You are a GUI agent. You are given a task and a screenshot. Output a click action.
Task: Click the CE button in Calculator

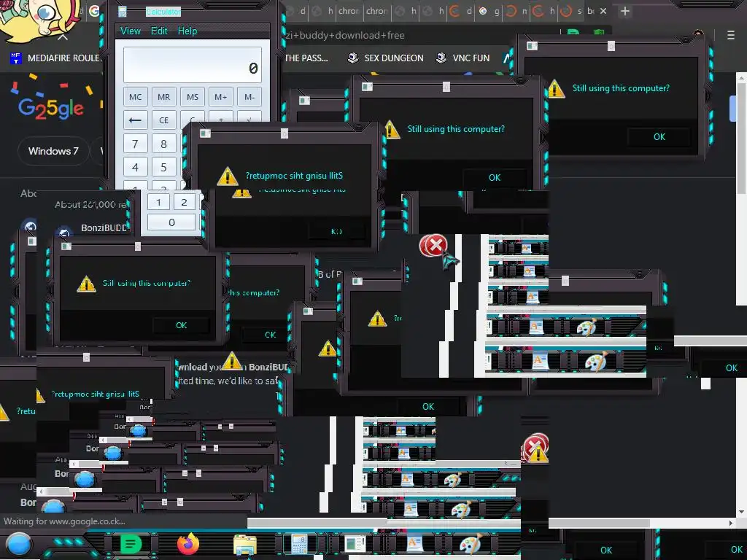pyautogui.click(x=164, y=120)
